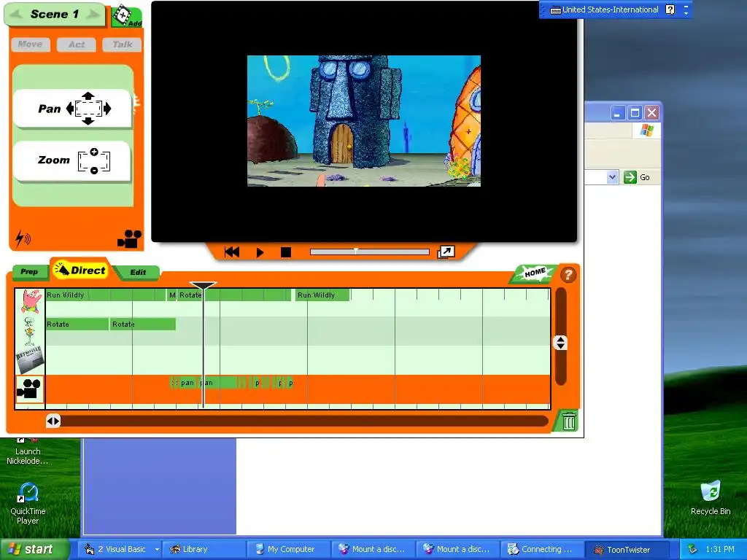Click the trash can delete icon

point(568,421)
